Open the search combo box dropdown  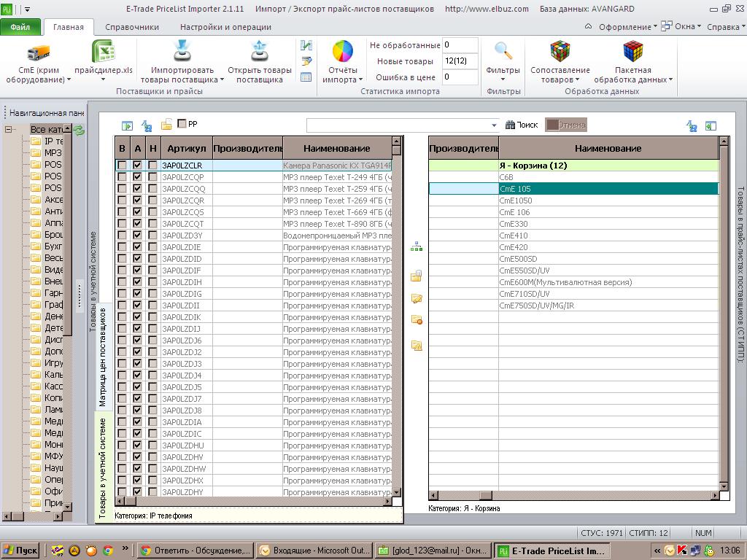pos(494,125)
